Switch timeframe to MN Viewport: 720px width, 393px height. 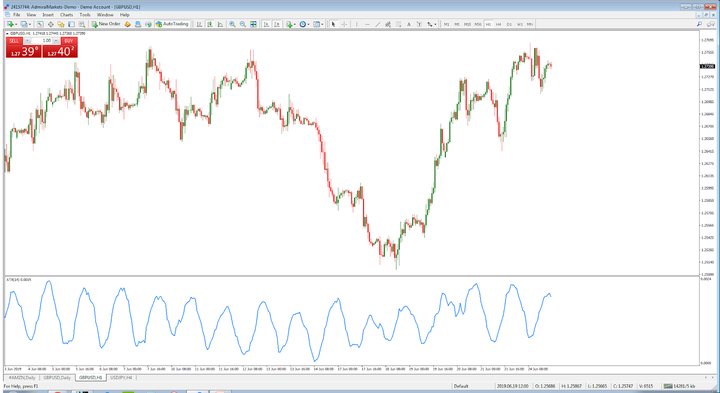click(x=530, y=24)
